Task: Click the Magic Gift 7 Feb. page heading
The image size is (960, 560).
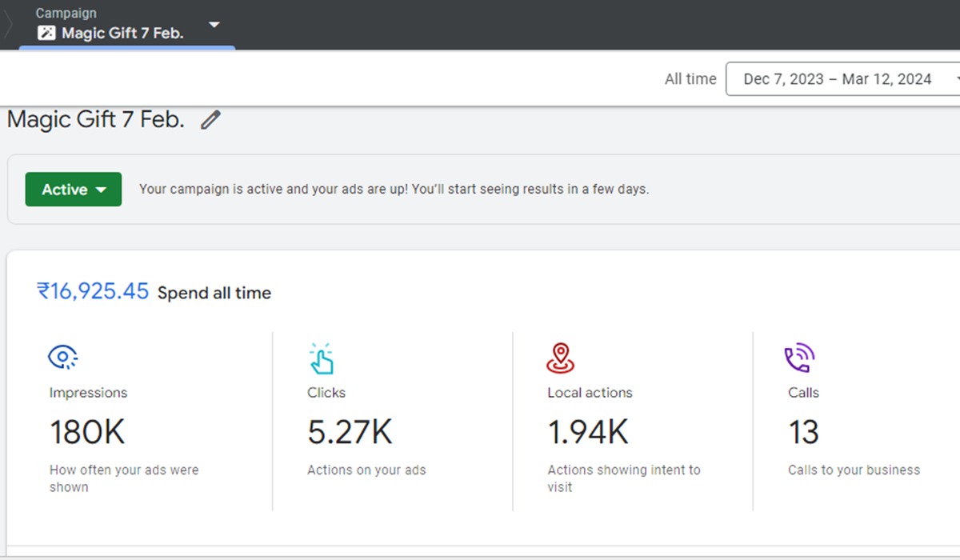Action: tap(96, 121)
